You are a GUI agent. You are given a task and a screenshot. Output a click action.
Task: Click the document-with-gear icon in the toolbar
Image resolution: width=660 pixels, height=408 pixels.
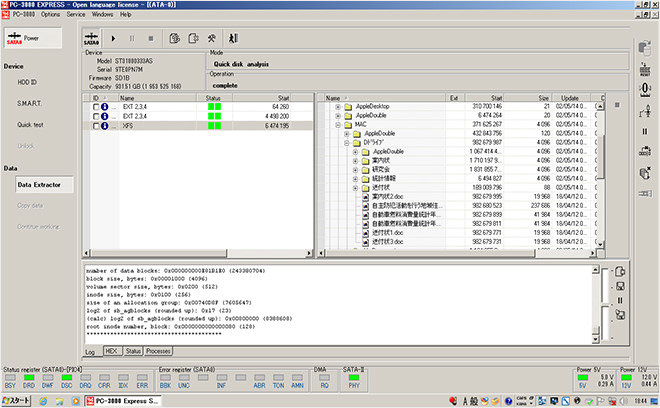click(193, 39)
